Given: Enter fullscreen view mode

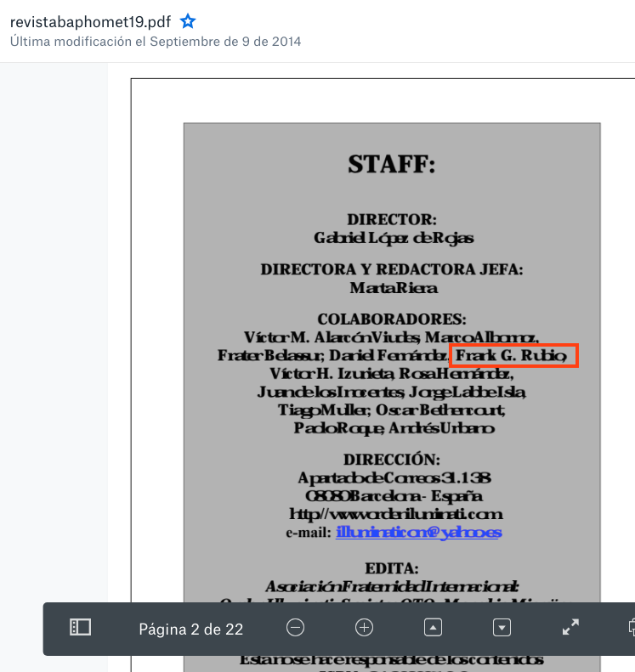Looking at the screenshot, I should (570, 628).
